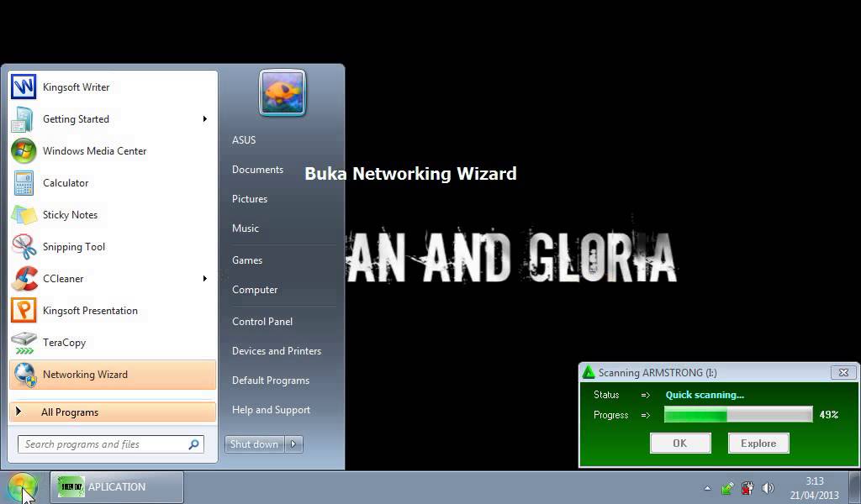Viewport: 861px width, 504px height.
Task: Click the taskbar clock and date
Action: 815,487
